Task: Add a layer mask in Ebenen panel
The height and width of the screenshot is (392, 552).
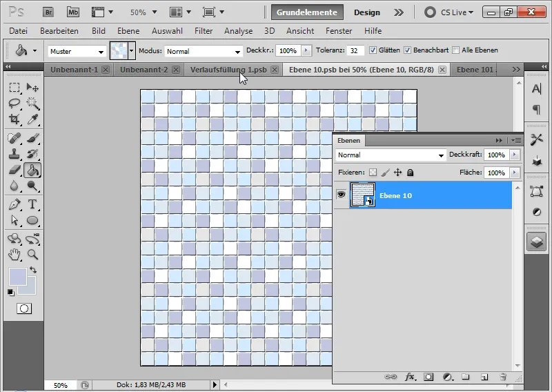Action: 428,378
